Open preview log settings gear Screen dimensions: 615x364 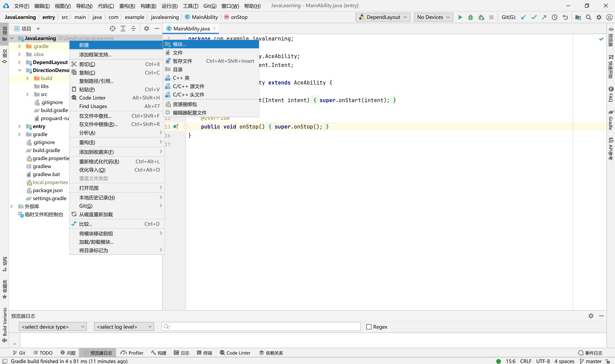[x=591, y=316]
